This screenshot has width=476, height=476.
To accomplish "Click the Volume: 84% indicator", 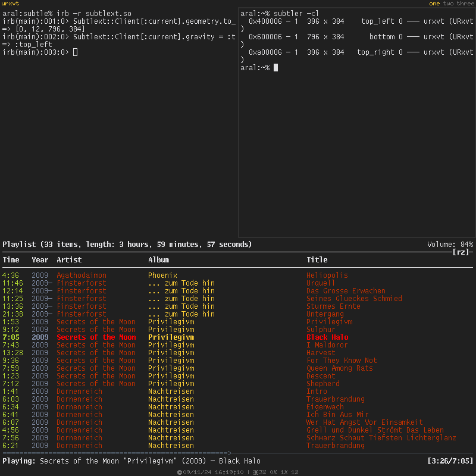I will [x=450, y=245].
